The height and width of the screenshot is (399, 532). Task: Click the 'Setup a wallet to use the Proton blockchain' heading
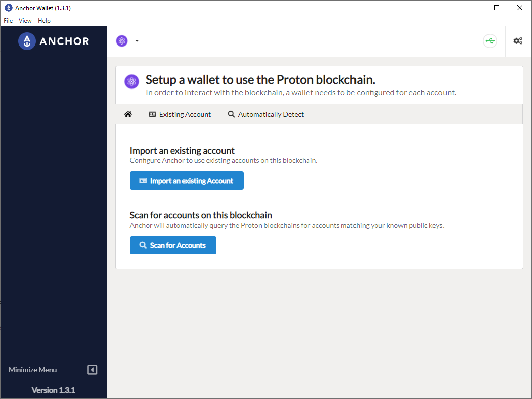[260, 80]
